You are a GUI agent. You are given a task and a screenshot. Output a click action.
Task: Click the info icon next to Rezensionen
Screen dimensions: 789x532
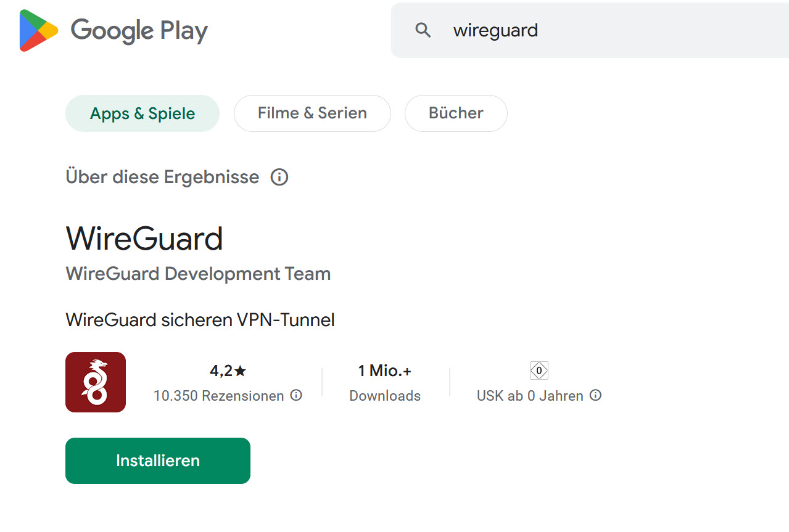(x=296, y=395)
